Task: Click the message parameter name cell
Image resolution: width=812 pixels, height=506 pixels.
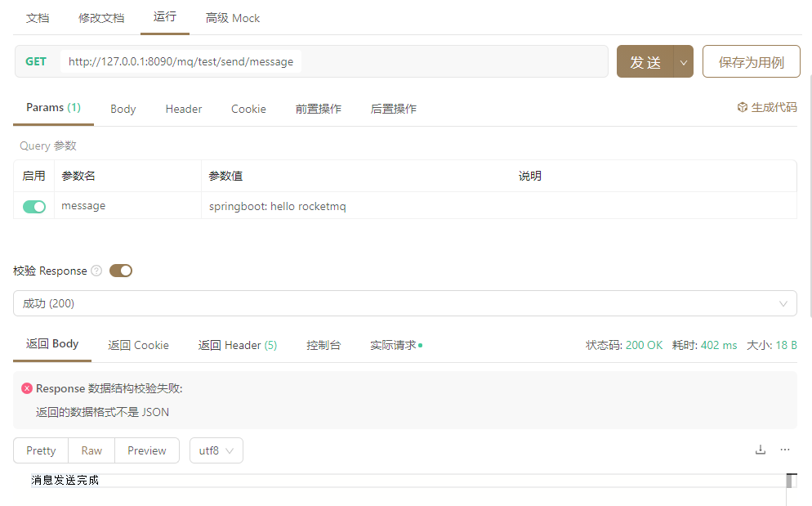Action: (128, 206)
